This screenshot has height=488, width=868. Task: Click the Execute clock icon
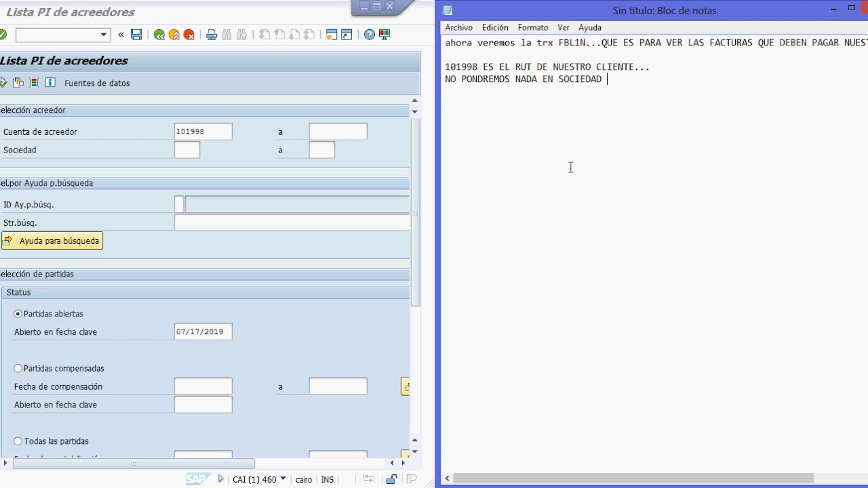[x=3, y=83]
